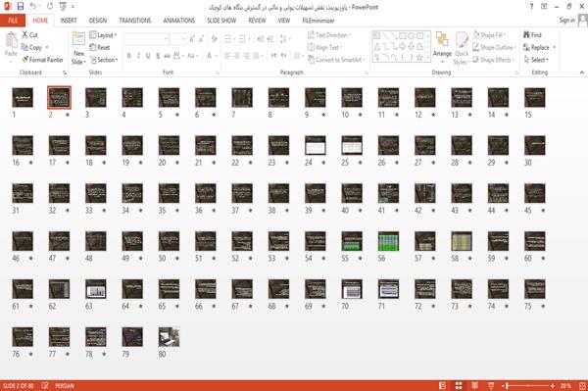Click the Find binoculars command

click(x=532, y=35)
